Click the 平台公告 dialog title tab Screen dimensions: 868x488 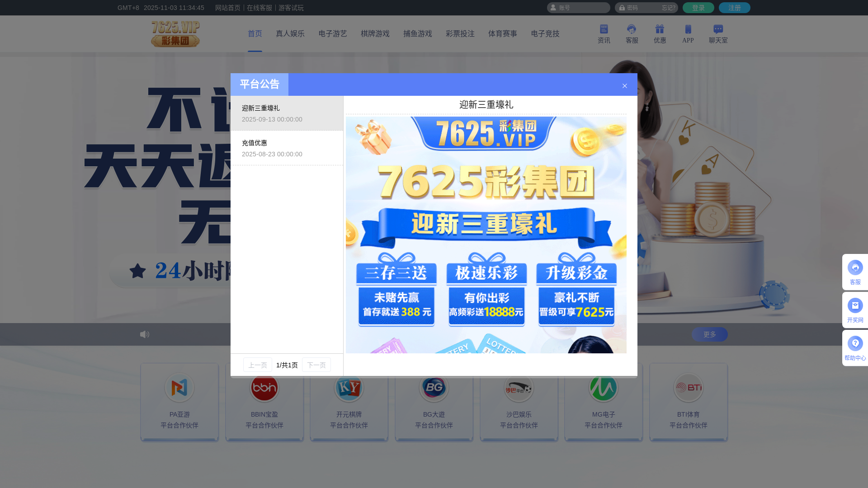click(259, 84)
